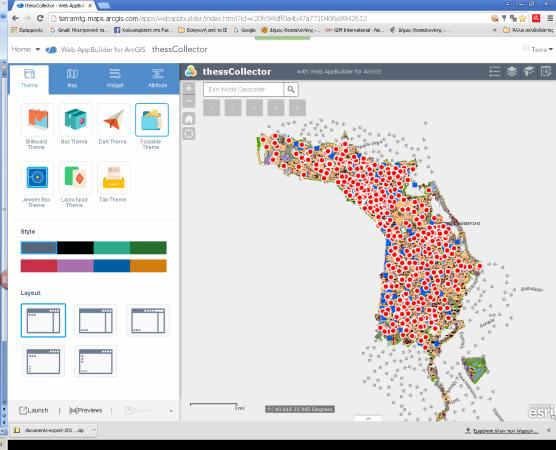556x450 pixels.
Task: Switch to the Widget tab
Action: [115, 79]
